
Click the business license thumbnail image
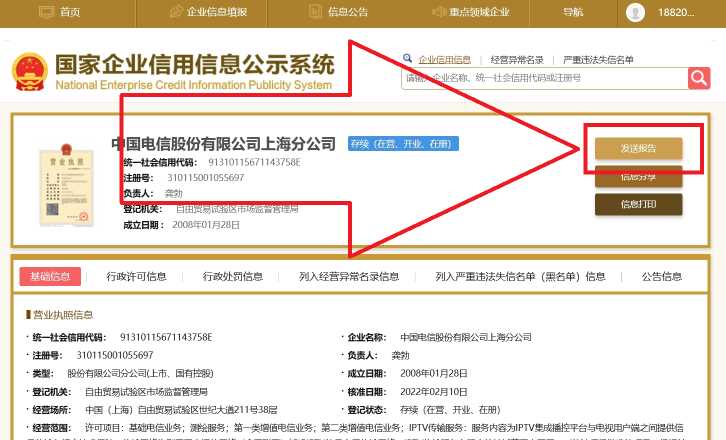coord(66,185)
